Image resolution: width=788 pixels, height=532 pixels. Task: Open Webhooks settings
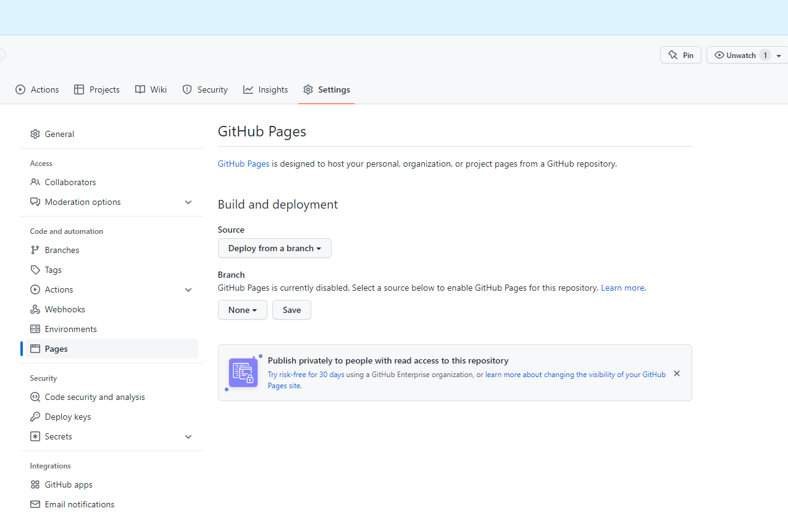pos(112,309)
